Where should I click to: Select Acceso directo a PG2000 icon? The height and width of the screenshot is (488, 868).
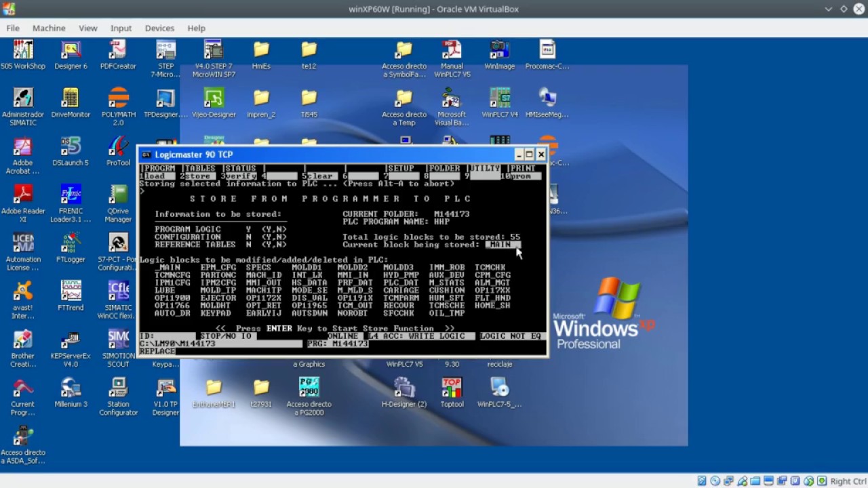point(309,396)
